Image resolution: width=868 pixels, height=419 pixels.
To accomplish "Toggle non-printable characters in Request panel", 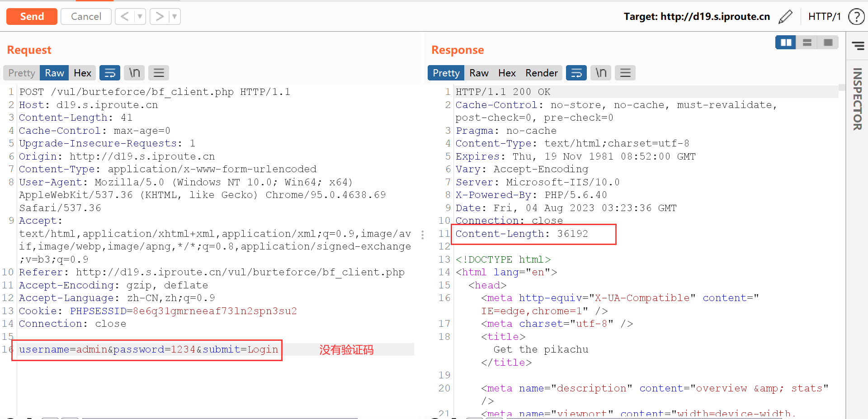I will click(134, 73).
